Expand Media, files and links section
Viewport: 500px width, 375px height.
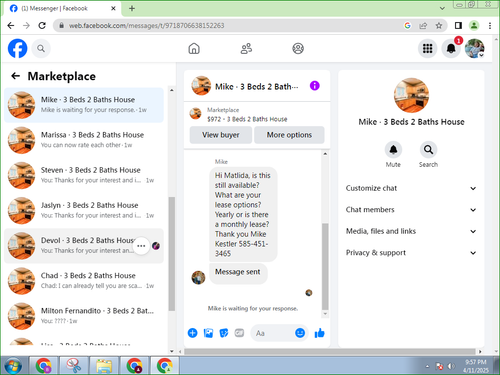pyautogui.click(x=411, y=231)
